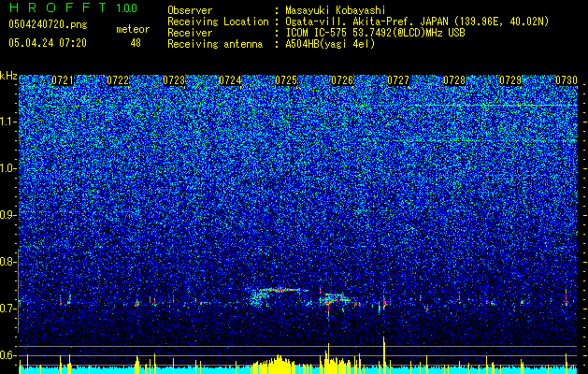Click the Receiving Location label

tap(218, 22)
